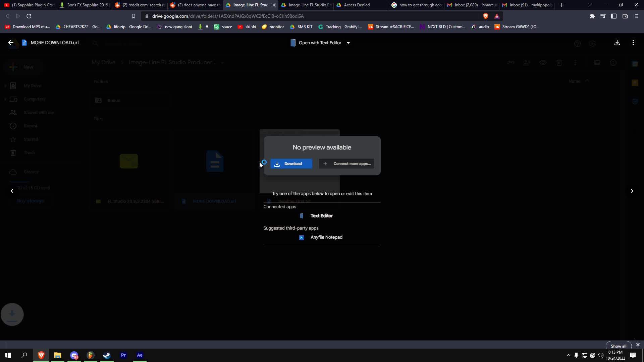This screenshot has width=644, height=362.
Task: Download file via top-right download icon
Action: [617, 43]
